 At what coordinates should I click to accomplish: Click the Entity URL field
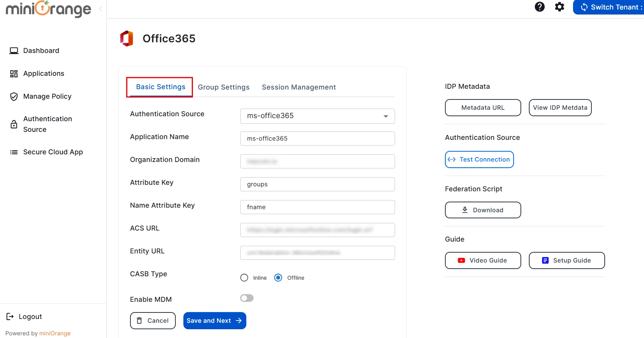click(317, 253)
